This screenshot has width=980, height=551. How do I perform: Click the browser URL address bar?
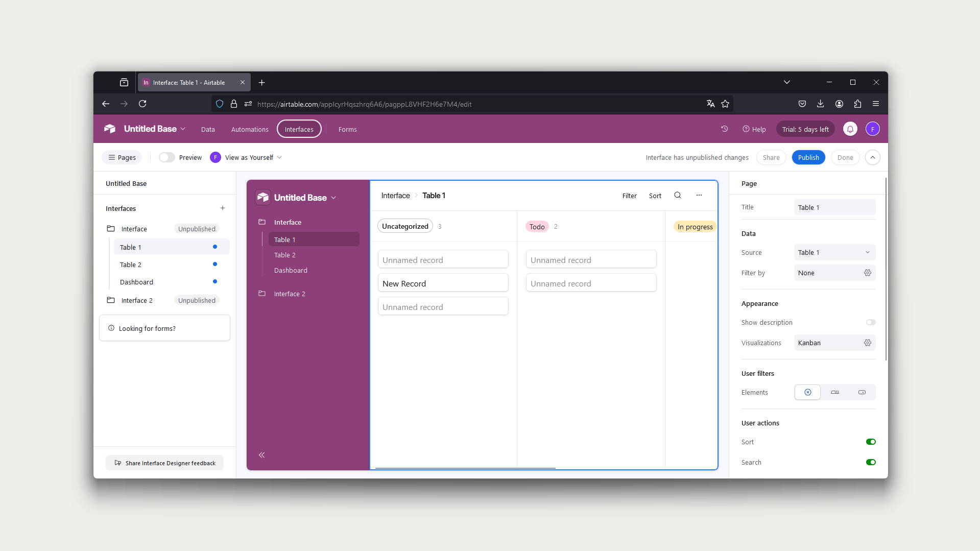472,104
